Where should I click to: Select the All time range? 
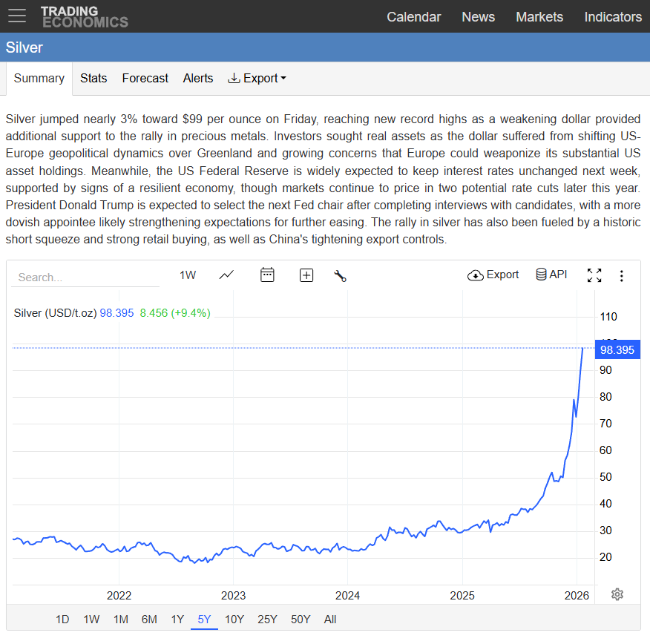coord(330,620)
